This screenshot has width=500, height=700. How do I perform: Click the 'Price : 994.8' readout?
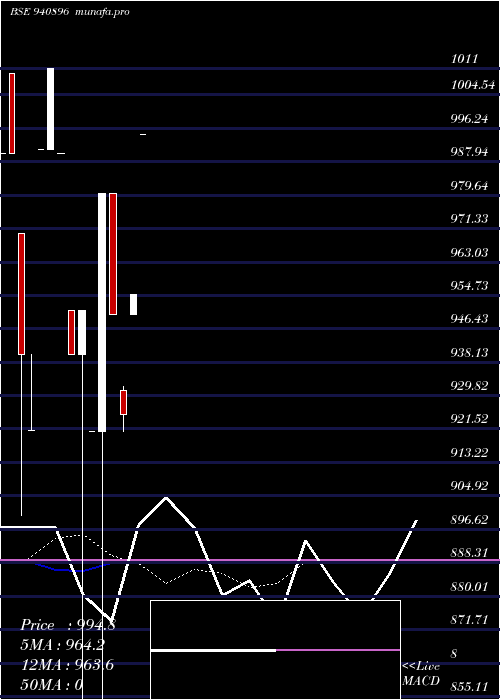(68, 625)
